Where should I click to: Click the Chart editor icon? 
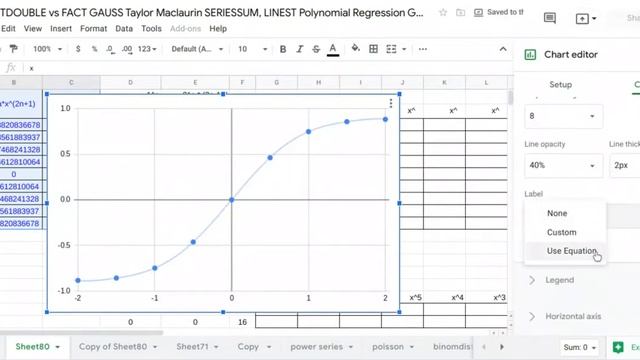(x=530, y=55)
